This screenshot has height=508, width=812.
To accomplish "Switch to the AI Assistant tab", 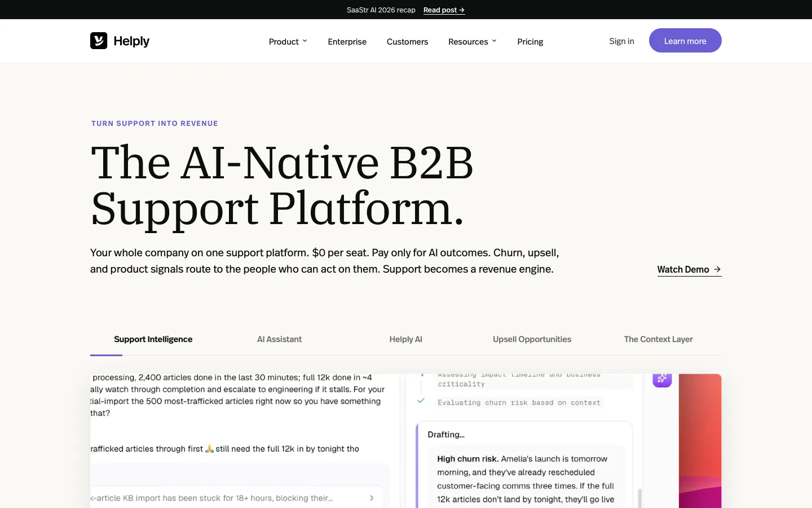I will (x=280, y=339).
